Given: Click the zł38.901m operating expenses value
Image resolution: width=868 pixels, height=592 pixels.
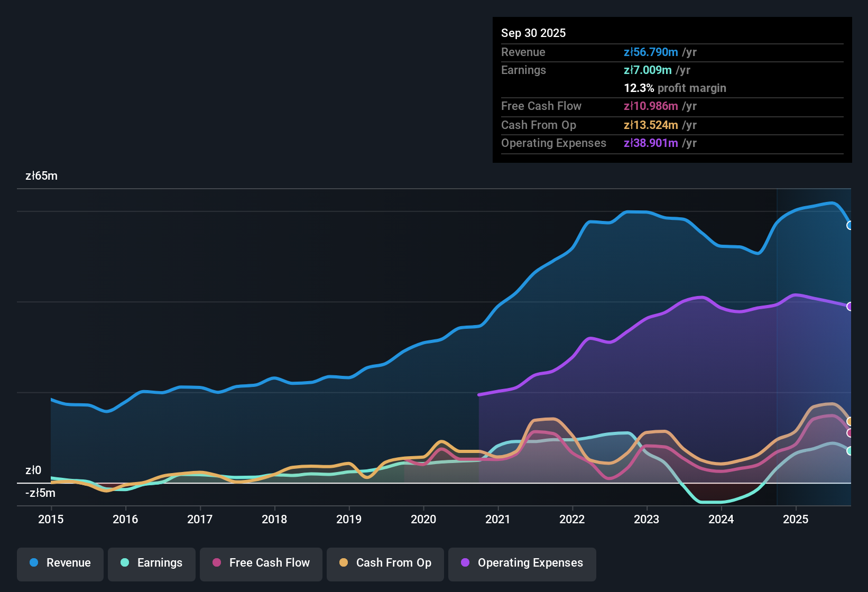Looking at the screenshot, I should click(650, 143).
